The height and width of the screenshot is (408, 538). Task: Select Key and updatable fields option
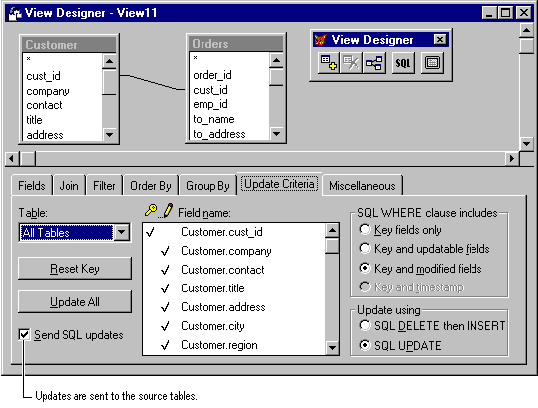tap(365, 248)
